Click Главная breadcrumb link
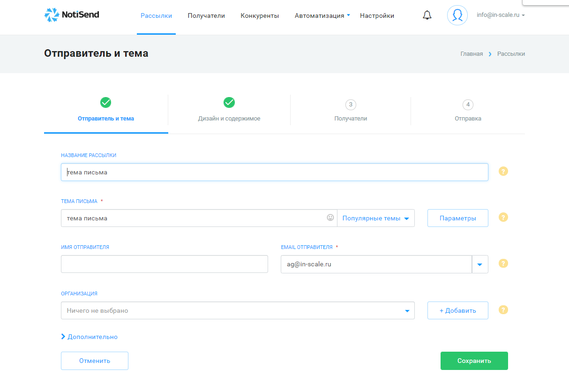The height and width of the screenshot is (392, 569). pos(472,54)
